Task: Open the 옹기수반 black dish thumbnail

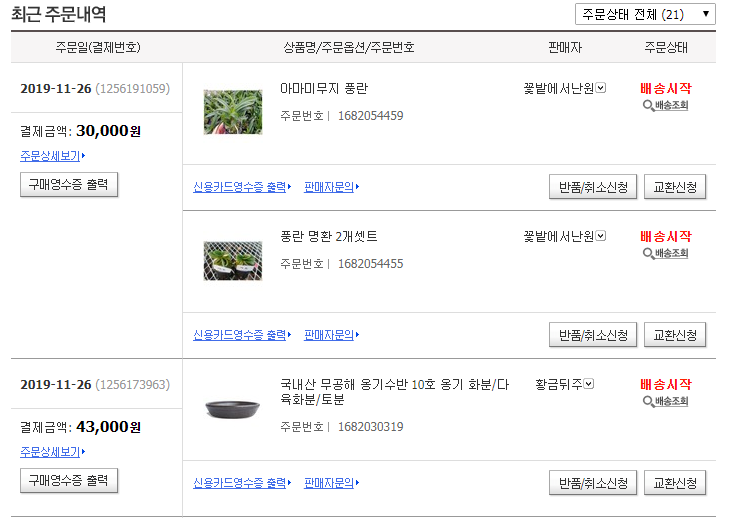Action: coord(233,409)
